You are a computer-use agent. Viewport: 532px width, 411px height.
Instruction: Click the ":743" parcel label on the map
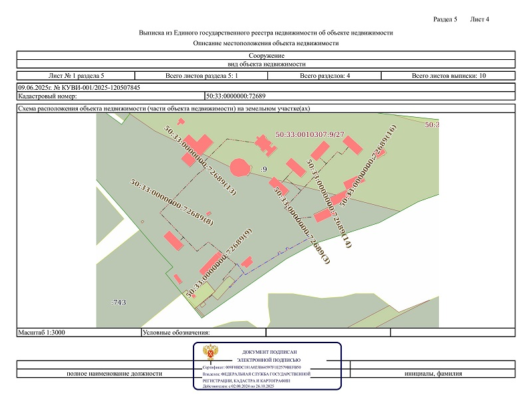pyautogui.click(x=118, y=303)
